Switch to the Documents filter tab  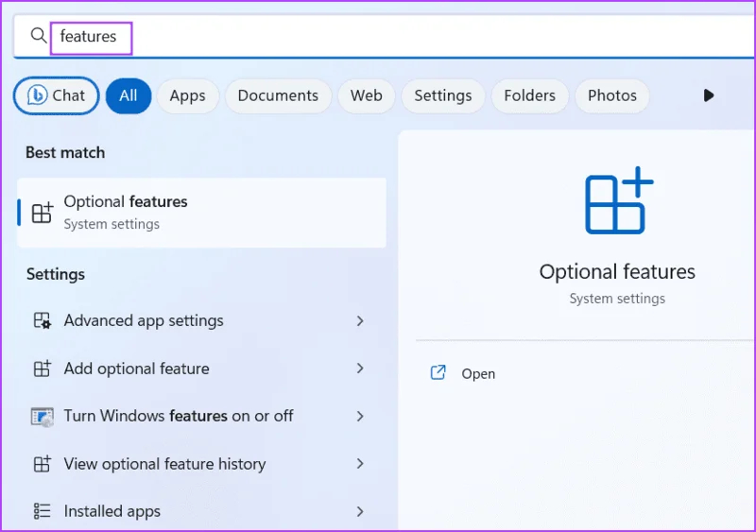(x=278, y=95)
